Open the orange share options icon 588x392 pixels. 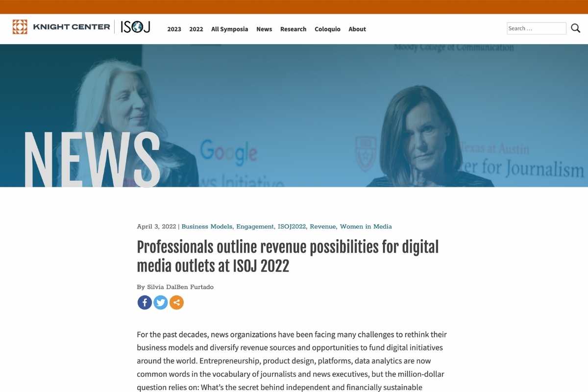click(x=177, y=303)
